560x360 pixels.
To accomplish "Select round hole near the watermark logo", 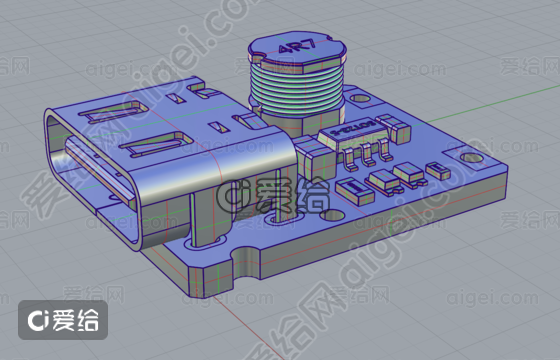I will pyautogui.click(x=332, y=215).
